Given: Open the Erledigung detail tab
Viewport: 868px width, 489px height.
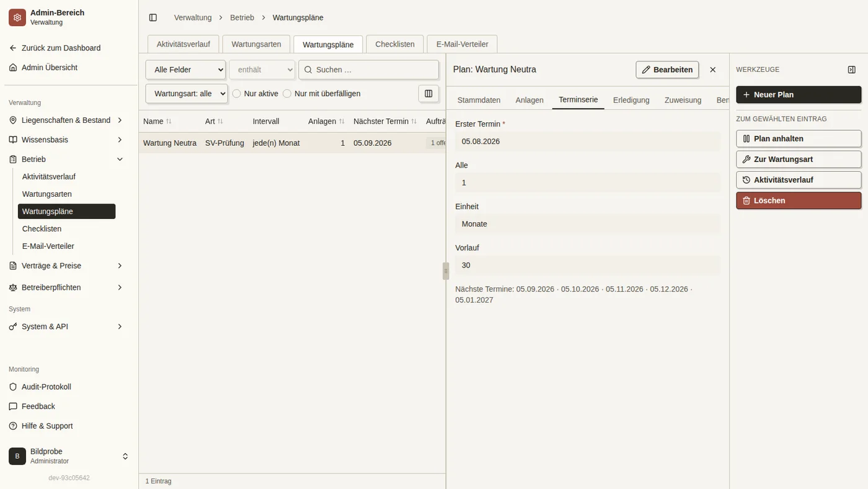Looking at the screenshot, I should click(x=631, y=100).
